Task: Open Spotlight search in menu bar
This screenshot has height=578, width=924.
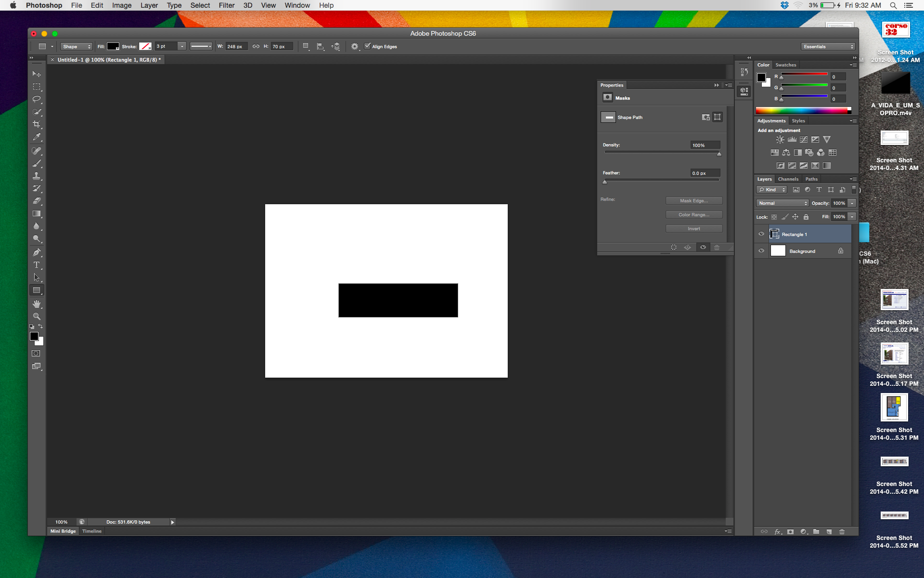Action: point(893,5)
